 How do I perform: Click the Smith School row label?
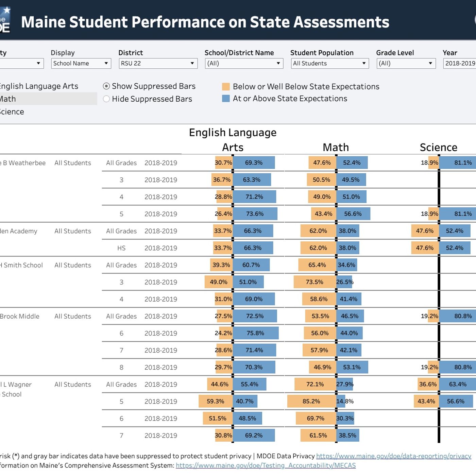21,265
